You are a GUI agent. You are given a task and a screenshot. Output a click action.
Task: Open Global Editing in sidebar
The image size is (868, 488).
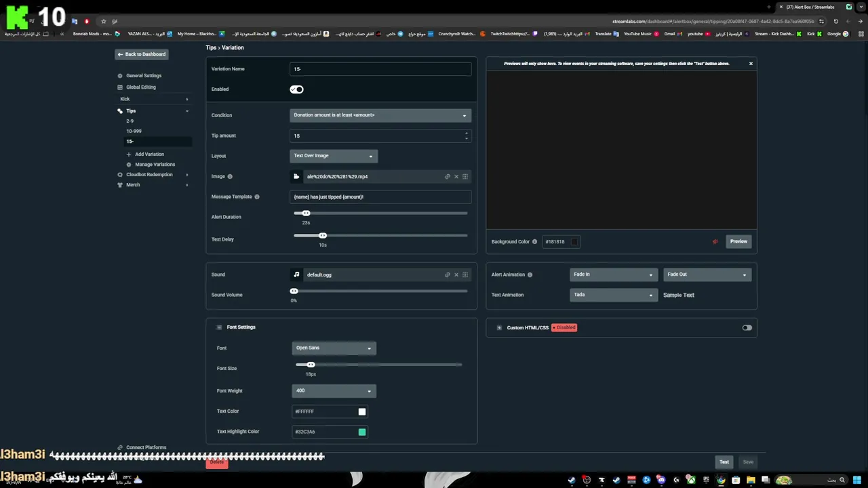[x=141, y=87]
